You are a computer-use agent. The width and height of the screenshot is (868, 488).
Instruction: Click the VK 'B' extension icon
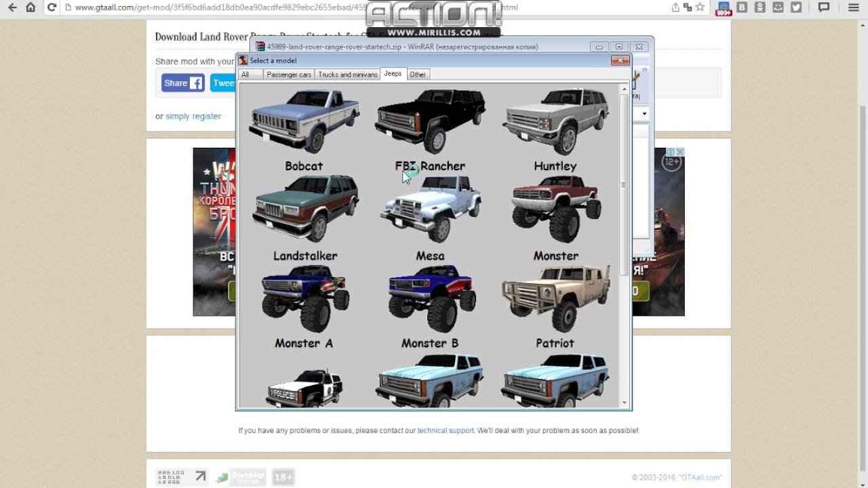pyautogui.click(x=743, y=7)
